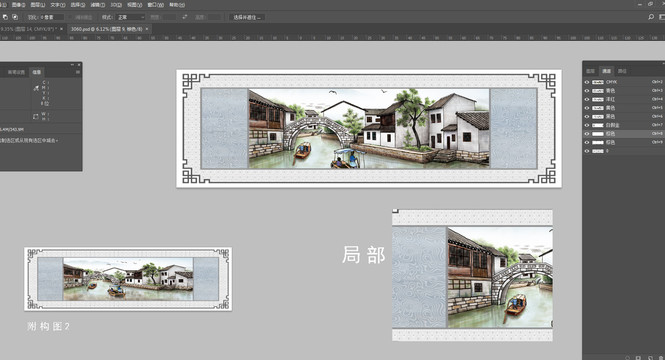Click the thumbnail of the Ctrl+7 channel
This screenshot has height=360, width=665.
(598, 125)
